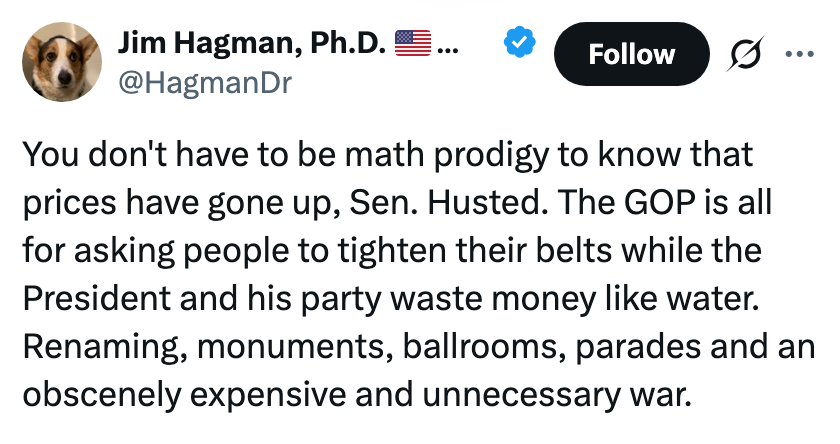Click the word "President" in tweet
The height and width of the screenshot is (444, 840).
tap(94, 298)
